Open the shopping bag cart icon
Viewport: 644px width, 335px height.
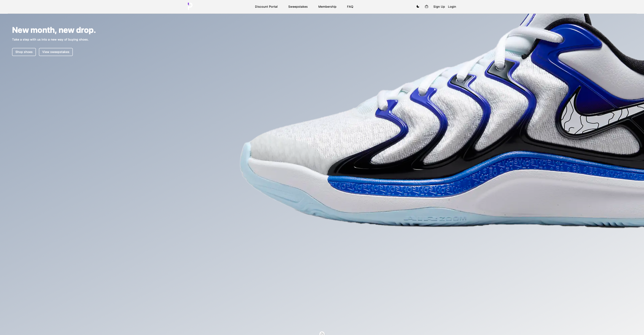pyautogui.click(x=426, y=6)
